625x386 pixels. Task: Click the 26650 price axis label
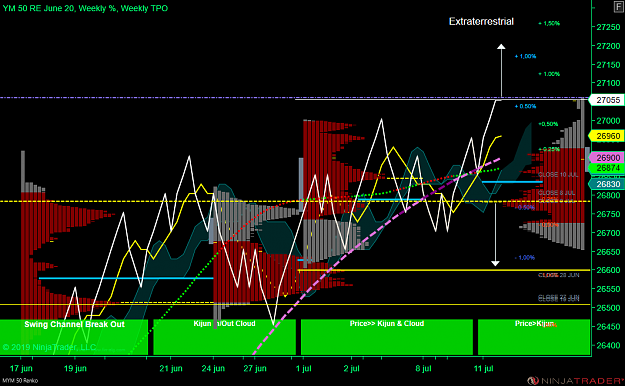(608, 252)
